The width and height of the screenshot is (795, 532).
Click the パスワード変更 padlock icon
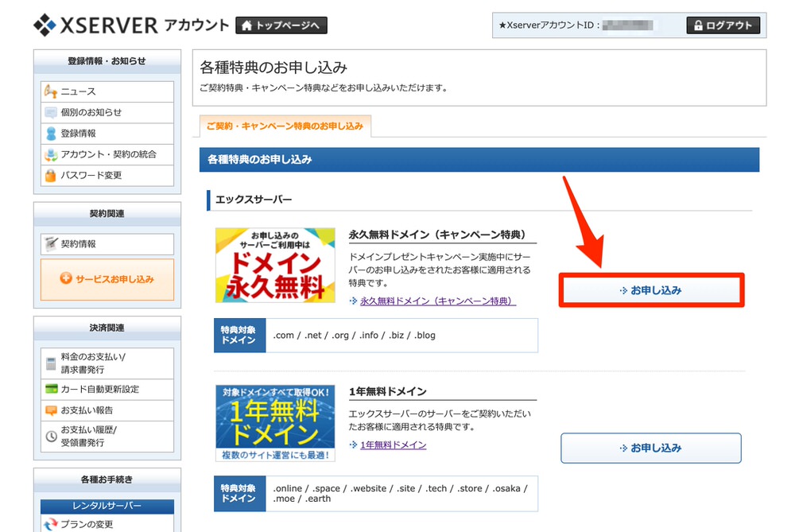51,176
